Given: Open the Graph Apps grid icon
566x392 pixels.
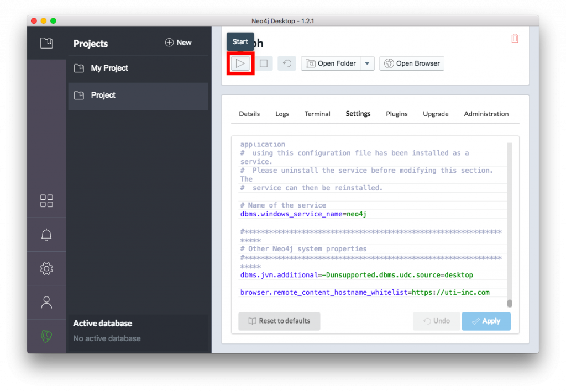Looking at the screenshot, I should pos(46,201).
